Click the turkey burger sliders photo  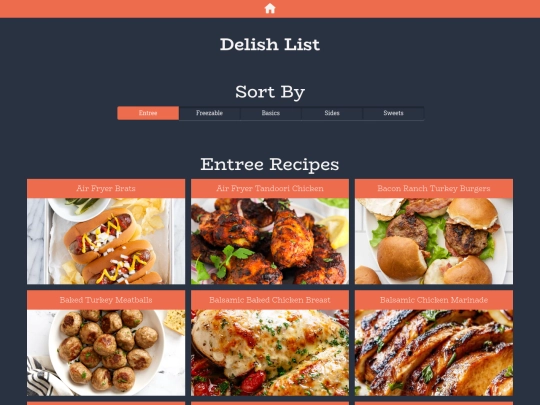(x=434, y=241)
